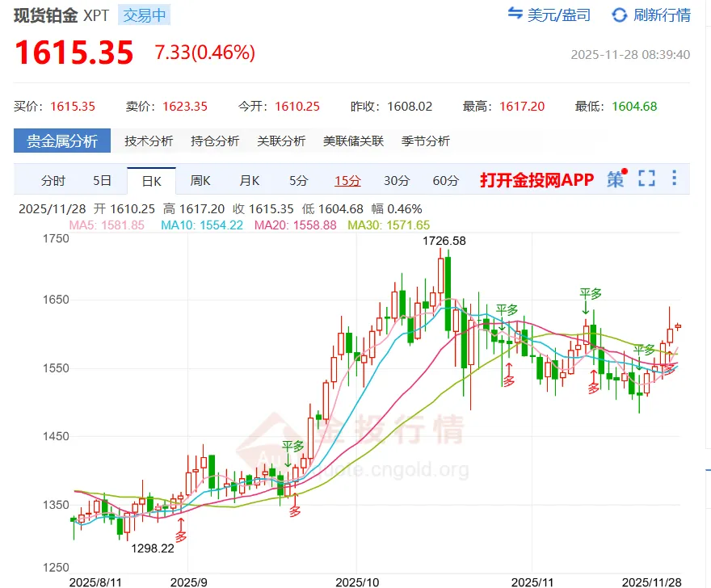Click the daily high 1617.20 in the 最高 row
The width and height of the screenshot is (711, 588).
tap(522, 106)
